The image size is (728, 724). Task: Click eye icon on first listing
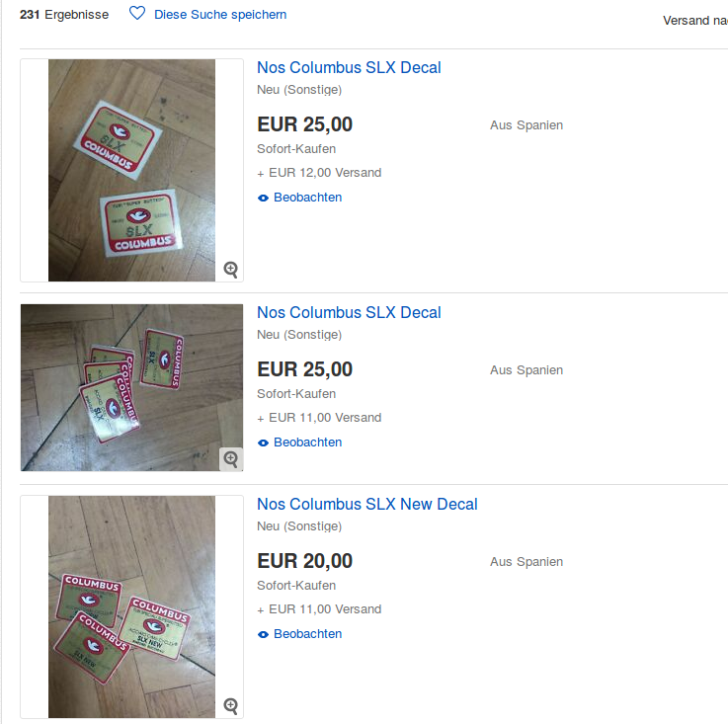(x=263, y=198)
